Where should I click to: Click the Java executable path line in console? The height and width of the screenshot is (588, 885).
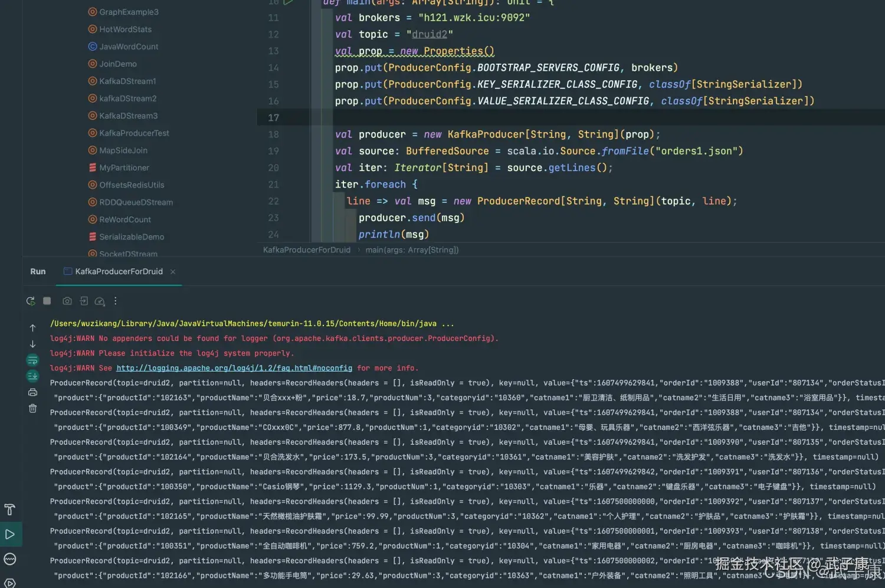point(252,324)
